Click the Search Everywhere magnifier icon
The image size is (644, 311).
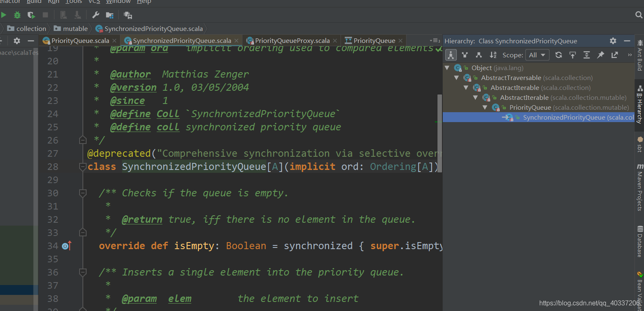click(639, 15)
